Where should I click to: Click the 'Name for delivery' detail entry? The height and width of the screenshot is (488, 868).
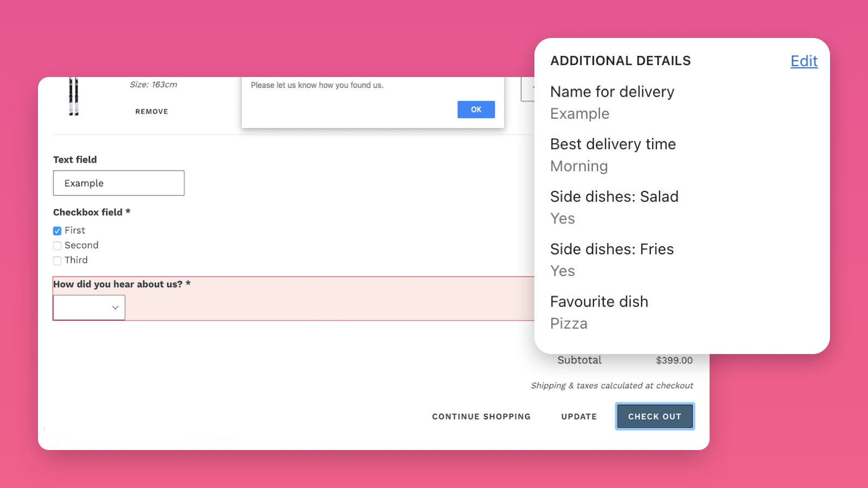pos(612,92)
